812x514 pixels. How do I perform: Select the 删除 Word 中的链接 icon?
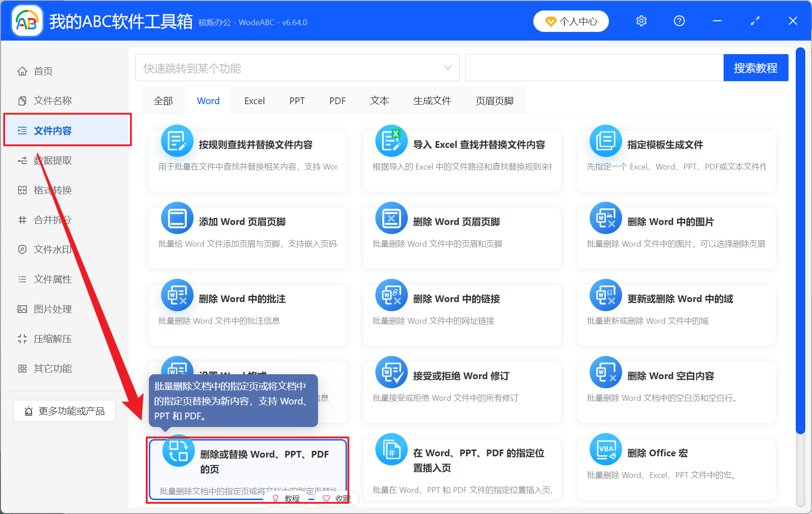pos(391,295)
